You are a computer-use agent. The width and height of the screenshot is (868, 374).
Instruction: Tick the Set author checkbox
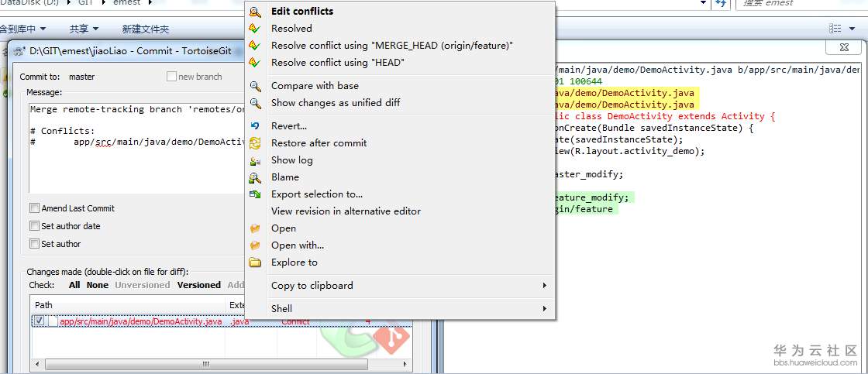[x=35, y=244]
